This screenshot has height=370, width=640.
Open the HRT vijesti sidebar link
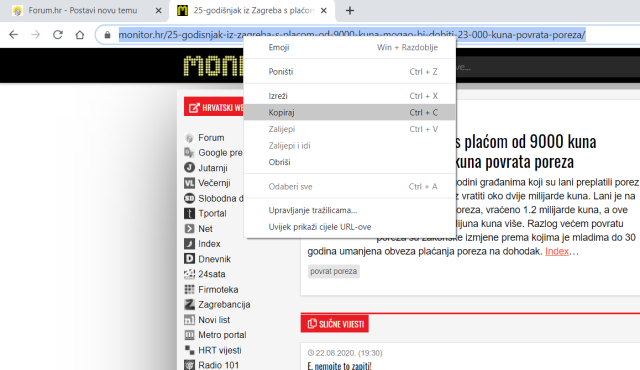tap(220, 350)
